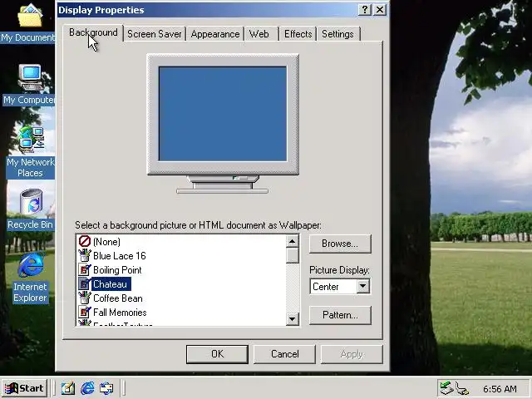Switch to the Settings tab
Viewport: 532px width, 399px height.
(338, 34)
